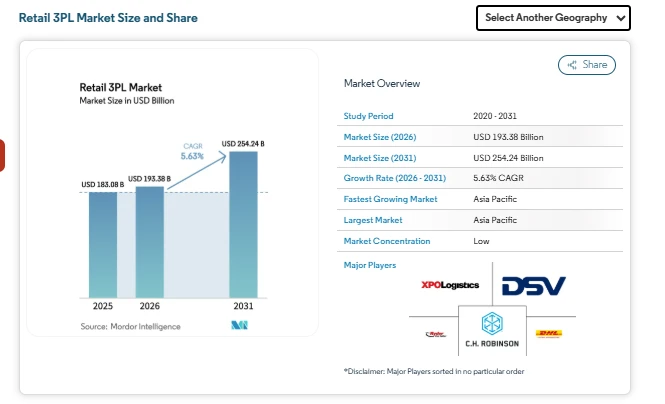The image size is (665, 404).
Task: Click the 2031 bar in the chart
Action: (x=243, y=224)
